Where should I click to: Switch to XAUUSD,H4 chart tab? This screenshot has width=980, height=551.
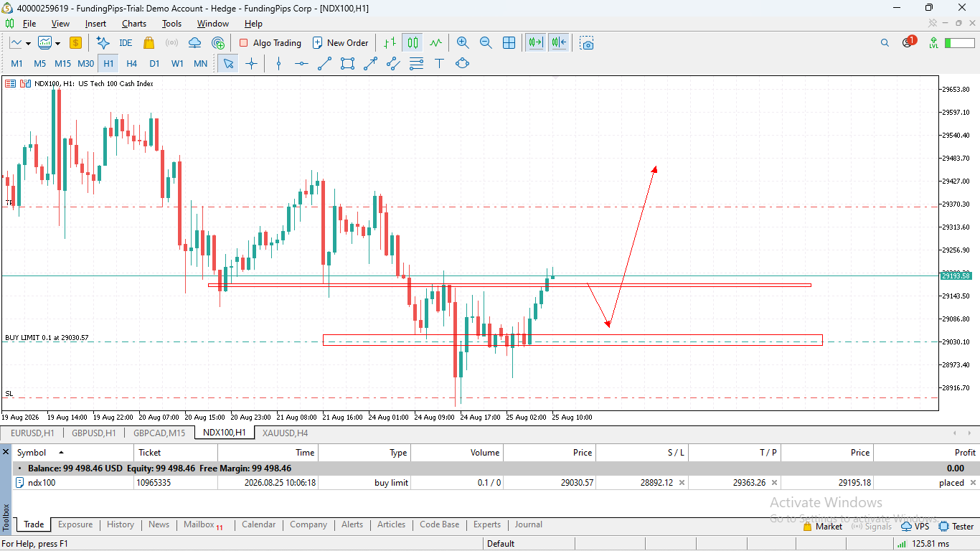(285, 433)
